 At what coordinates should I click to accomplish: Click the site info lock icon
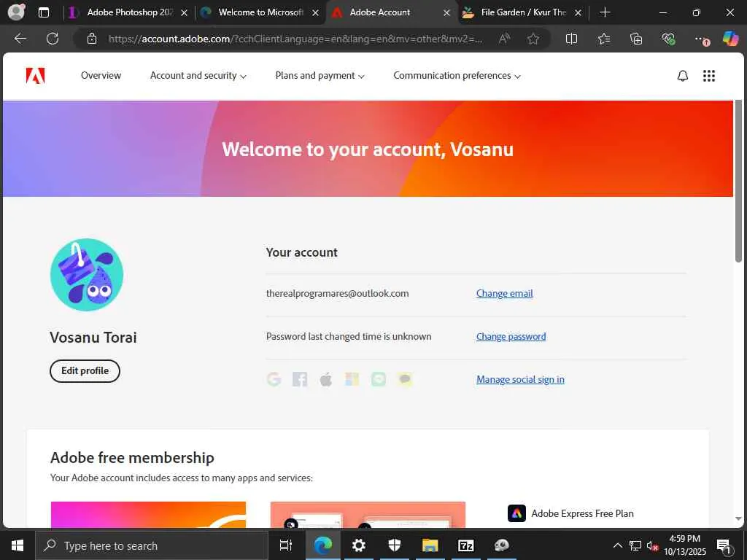92,39
